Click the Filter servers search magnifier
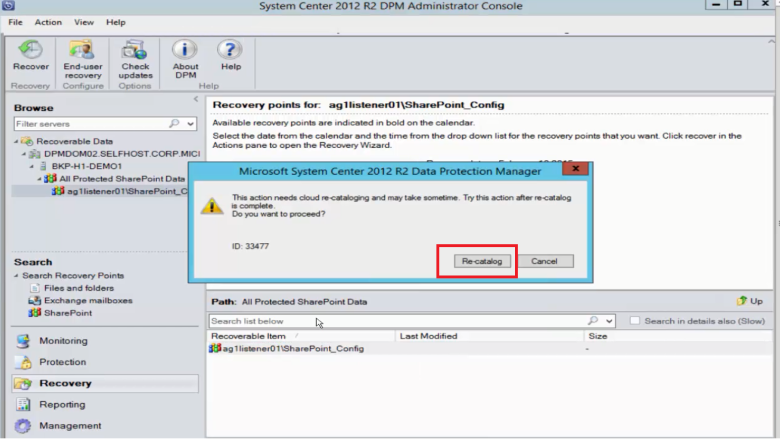Screen dimensions: 780x439 tap(174, 123)
